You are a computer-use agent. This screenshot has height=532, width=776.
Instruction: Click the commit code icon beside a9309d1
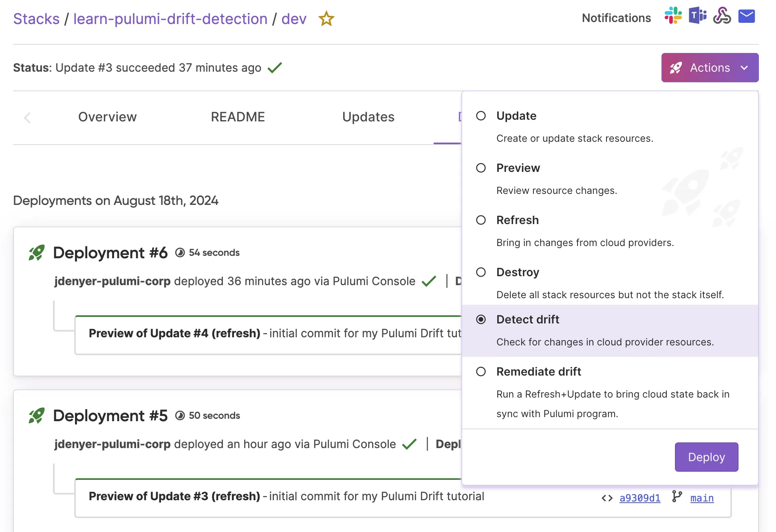pyautogui.click(x=607, y=498)
